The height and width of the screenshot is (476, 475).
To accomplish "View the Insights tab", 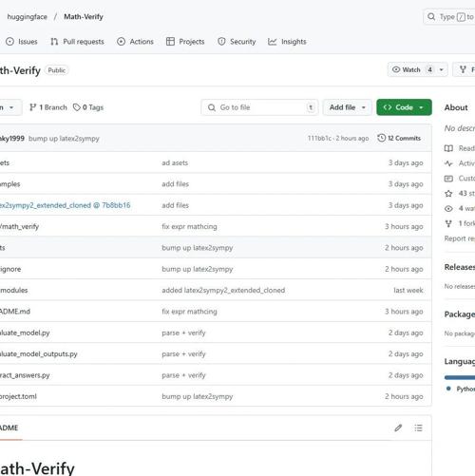I will click(x=287, y=42).
